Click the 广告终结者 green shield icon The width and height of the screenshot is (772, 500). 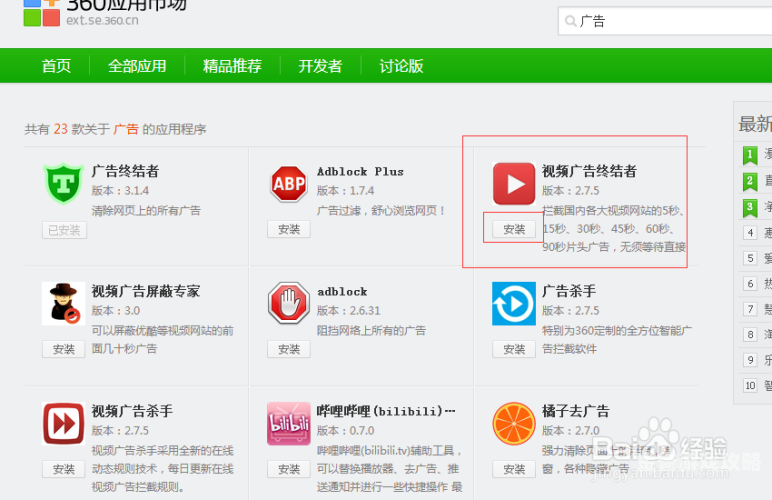pyautogui.click(x=63, y=184)
